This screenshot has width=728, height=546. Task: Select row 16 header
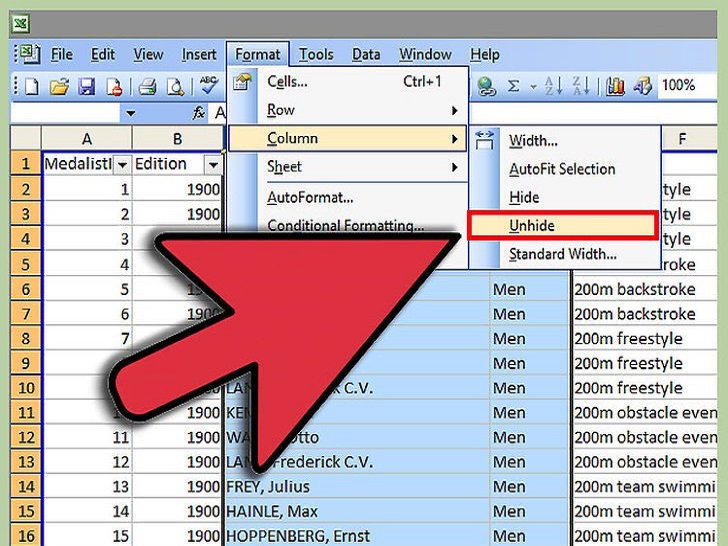(26, 535)
